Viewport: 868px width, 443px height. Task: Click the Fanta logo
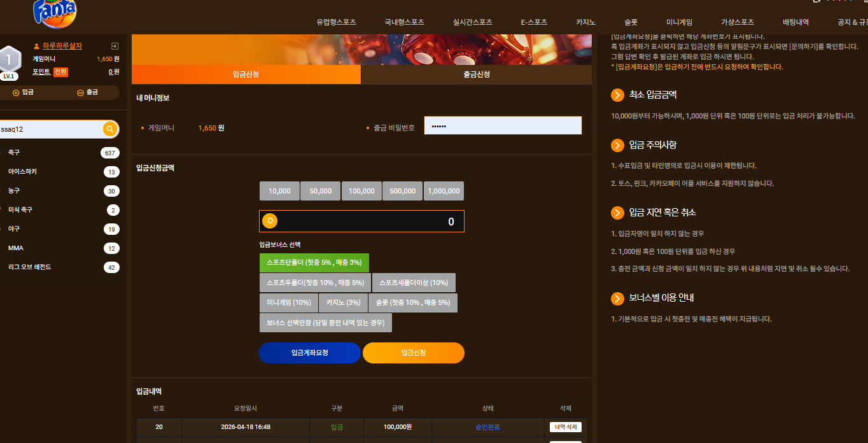coord(55,13)
